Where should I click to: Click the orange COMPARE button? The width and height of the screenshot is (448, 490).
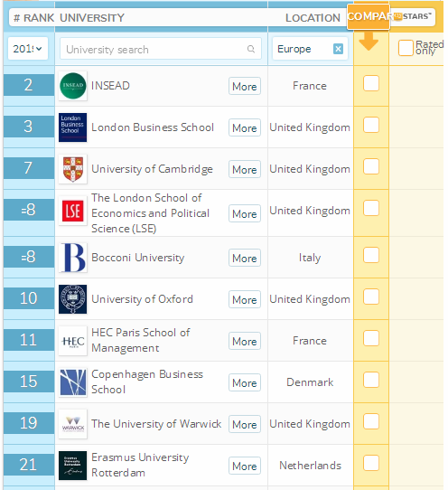[369, 17]
